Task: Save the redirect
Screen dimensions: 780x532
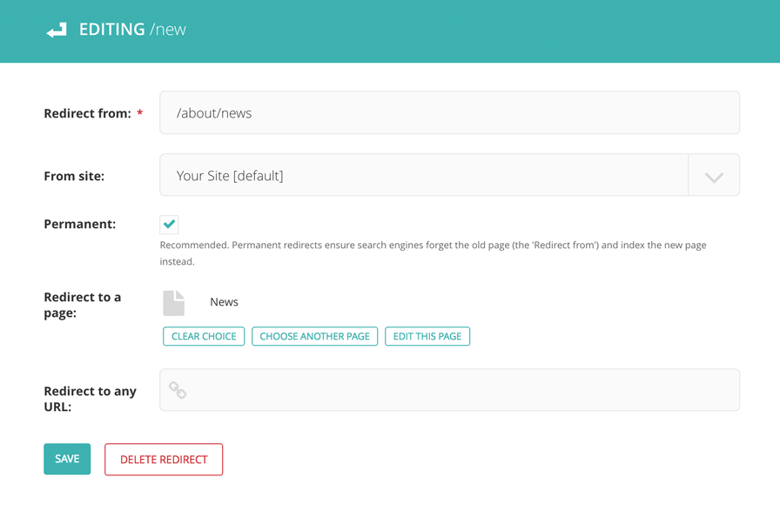Action: (x=67, y=459)
